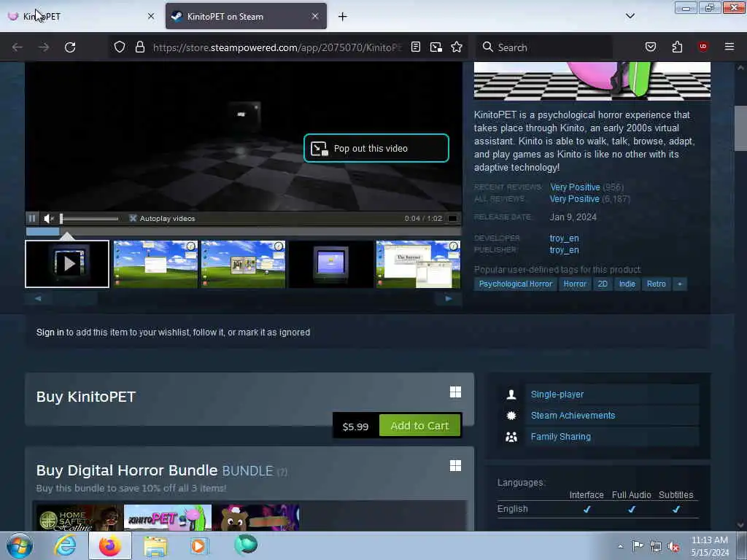Toggle reader view icon in address bar
The width and height of the screenshot is (747, 560).
[415, 47]
